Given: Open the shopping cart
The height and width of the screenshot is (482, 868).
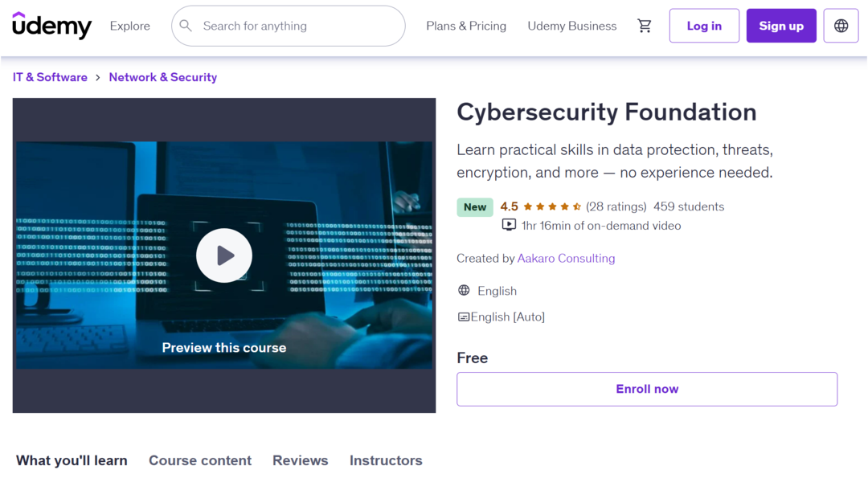Looking at the screenshot, I should pos(645,26).
